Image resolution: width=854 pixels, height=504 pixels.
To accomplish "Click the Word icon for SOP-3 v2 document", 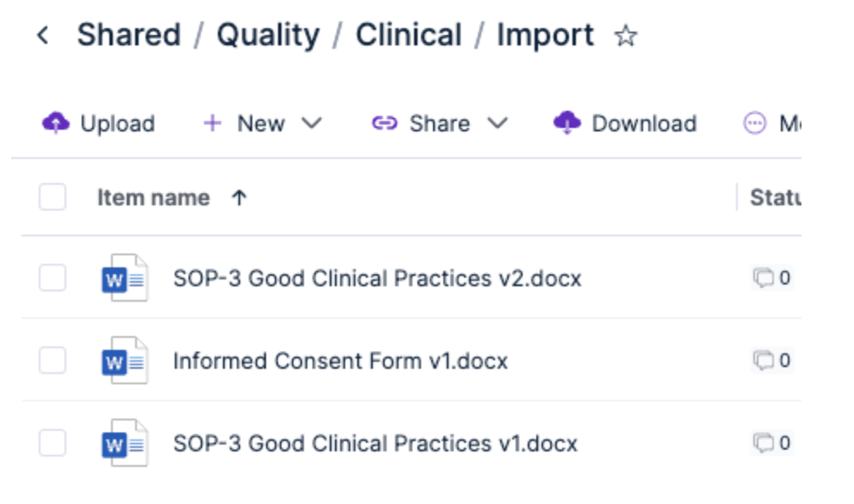I will (124, 278).
